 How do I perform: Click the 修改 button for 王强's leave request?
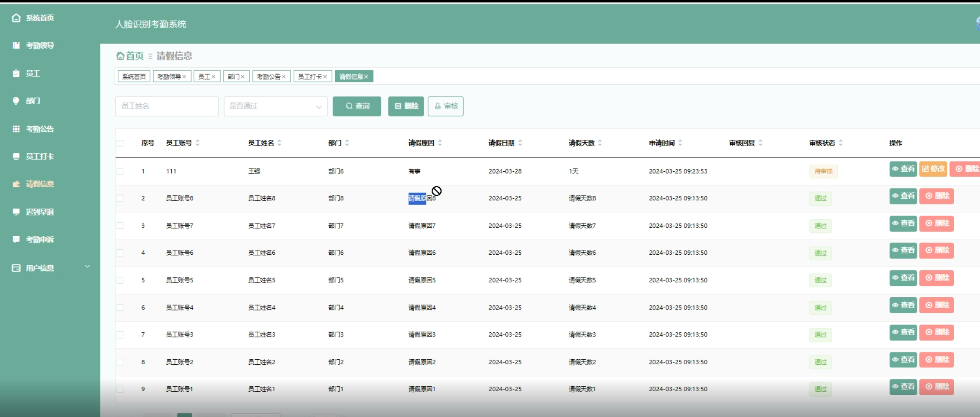[933, 169]
